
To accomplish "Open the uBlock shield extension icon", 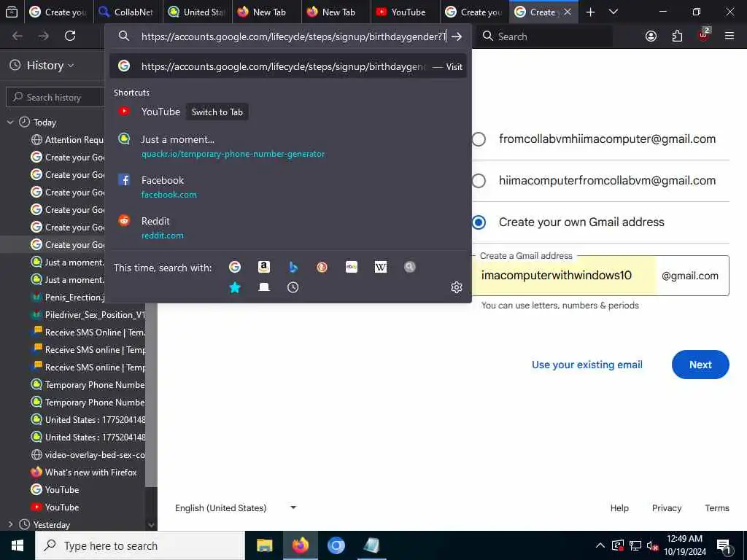I will click(703, 35).
